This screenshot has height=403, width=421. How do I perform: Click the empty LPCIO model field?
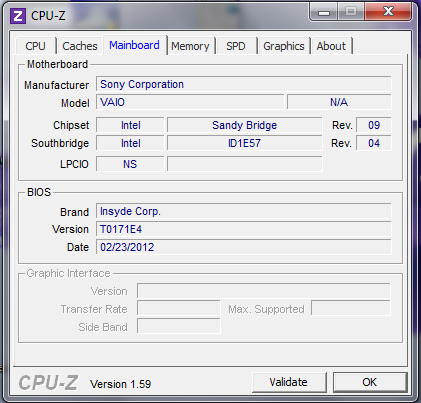click(245, 164)
